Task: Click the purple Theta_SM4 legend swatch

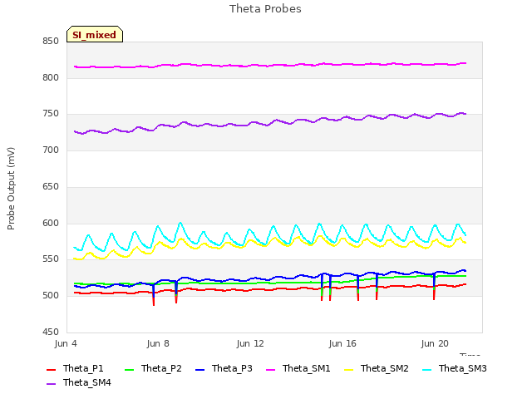Action: [x=51, y=384]
